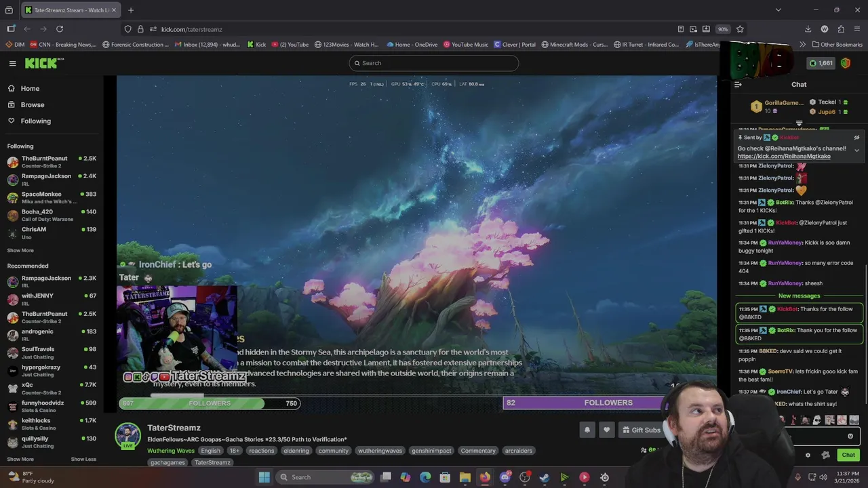Show more recommended channels
This screenshot has height=488, width=868.
20,459
